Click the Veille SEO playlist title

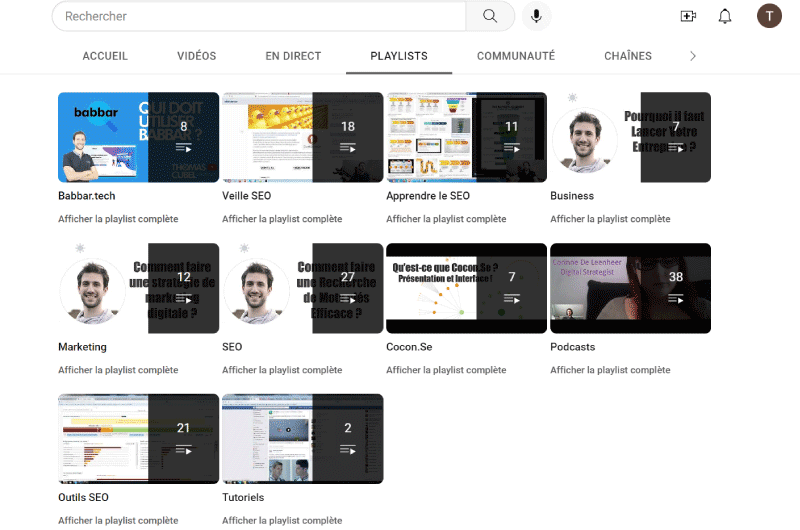click(x=246, y=196)
